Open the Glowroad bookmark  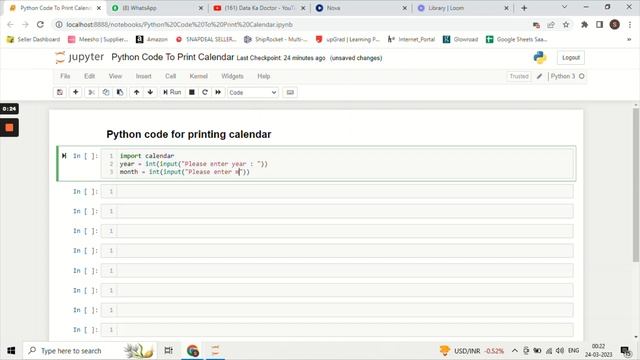click(460, 39)
